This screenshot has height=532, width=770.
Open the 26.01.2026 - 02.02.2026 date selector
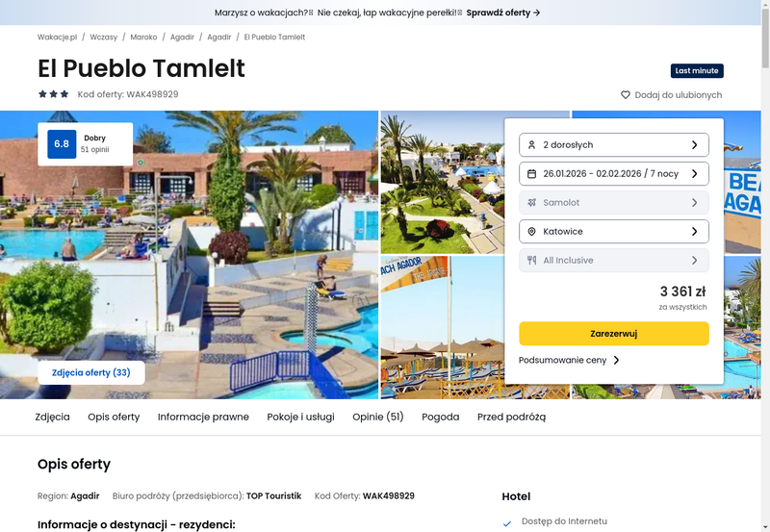(x=614, y=174)
